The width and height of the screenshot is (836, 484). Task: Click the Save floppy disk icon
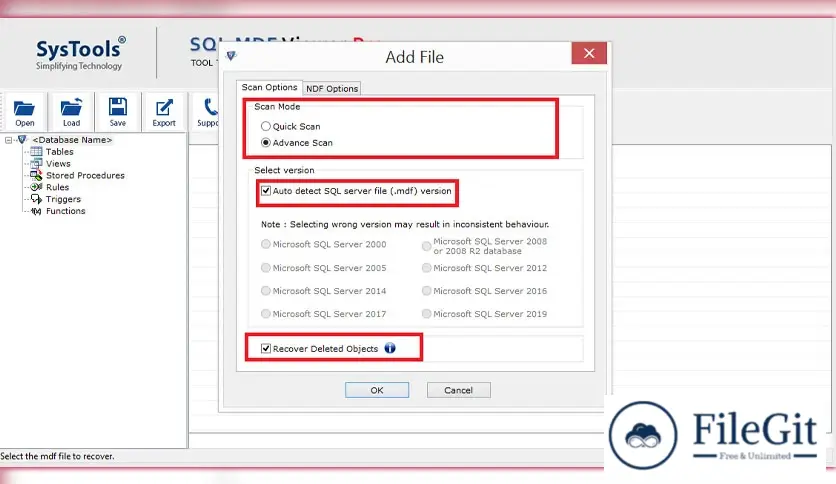pyautogui.click(x=117, y=107)
